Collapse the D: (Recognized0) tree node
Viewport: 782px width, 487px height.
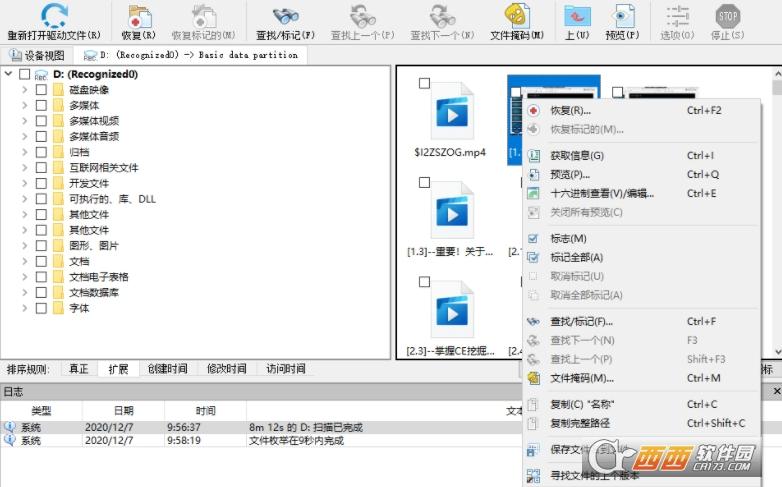[8, 74]
